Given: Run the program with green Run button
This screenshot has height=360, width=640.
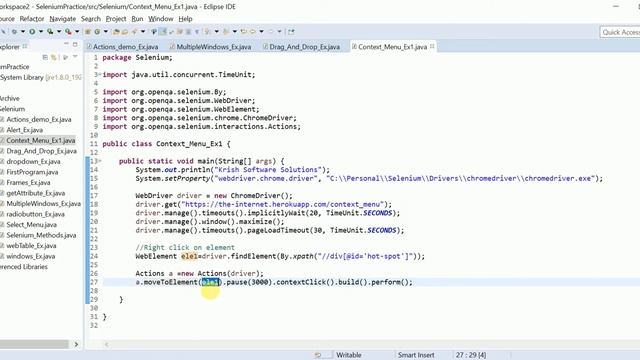Looking at the screenshot, I should click(x=32, y=31).
